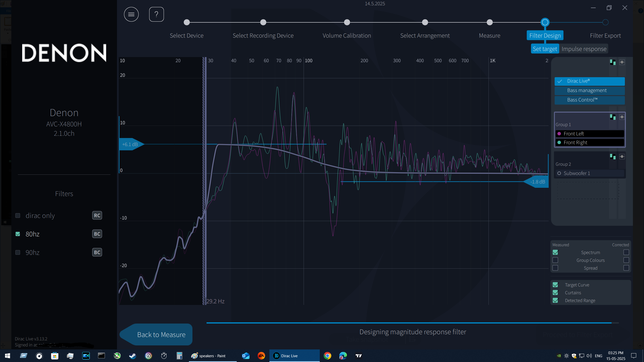Enable the Measured Group Colours checkbox
Viewport: 644px width, 362px height.
(555, 260)
